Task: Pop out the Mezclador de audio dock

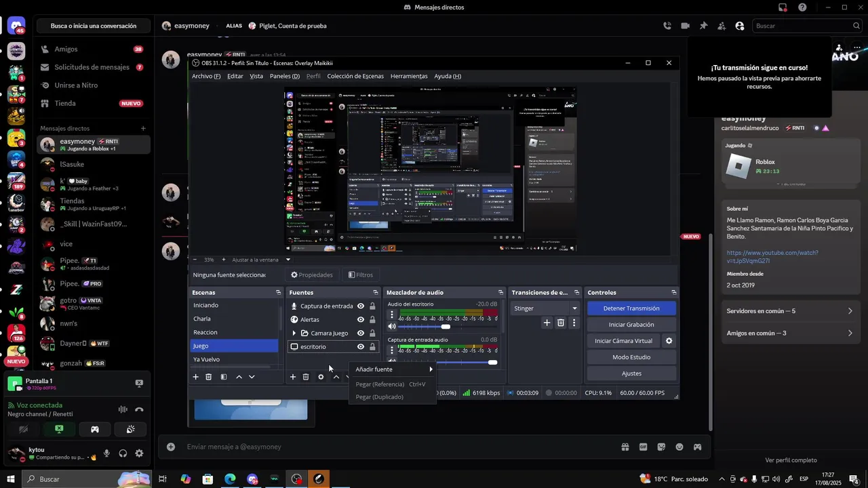Action: (500, 292)
